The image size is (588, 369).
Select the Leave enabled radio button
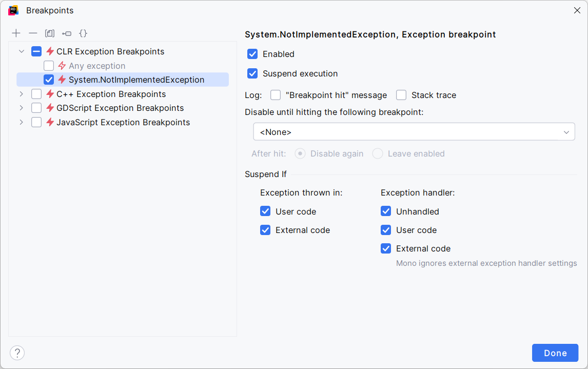coord(377,153)
